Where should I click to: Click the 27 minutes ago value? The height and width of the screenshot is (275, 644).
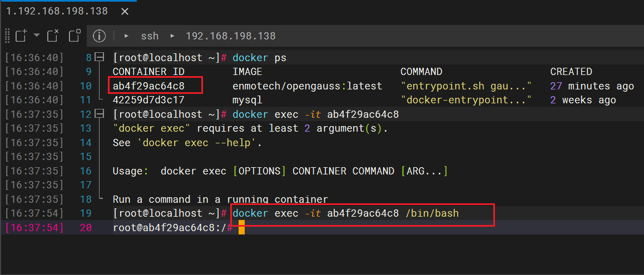pyautogui.click(x=592, y=86)
